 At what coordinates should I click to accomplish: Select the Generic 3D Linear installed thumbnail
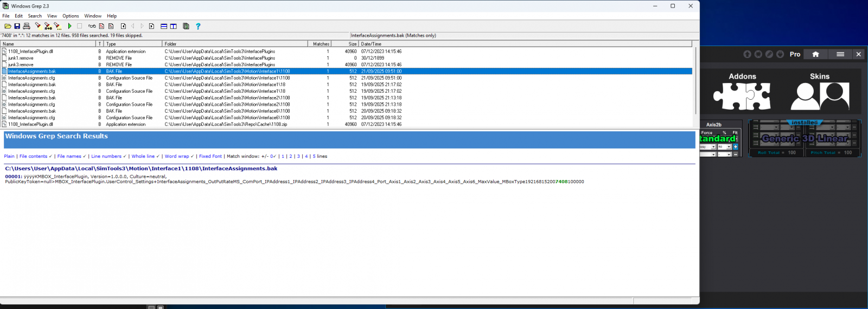tap(805, 138)
